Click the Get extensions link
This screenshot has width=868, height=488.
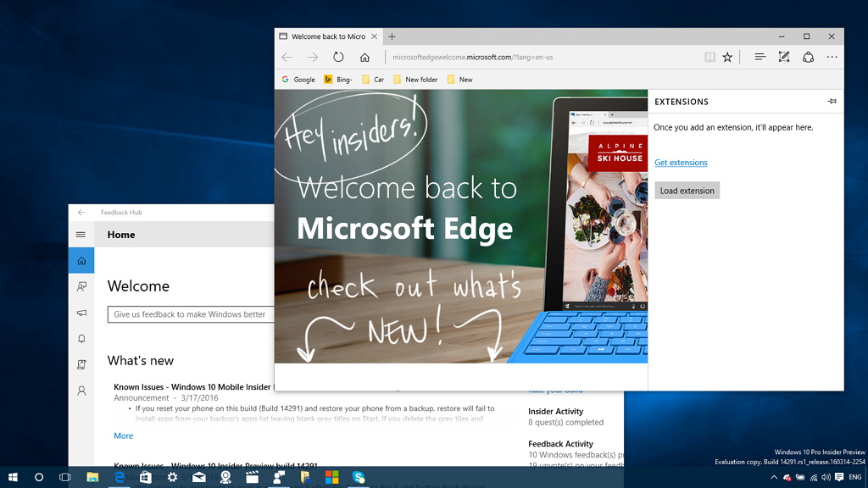point(681,162)
